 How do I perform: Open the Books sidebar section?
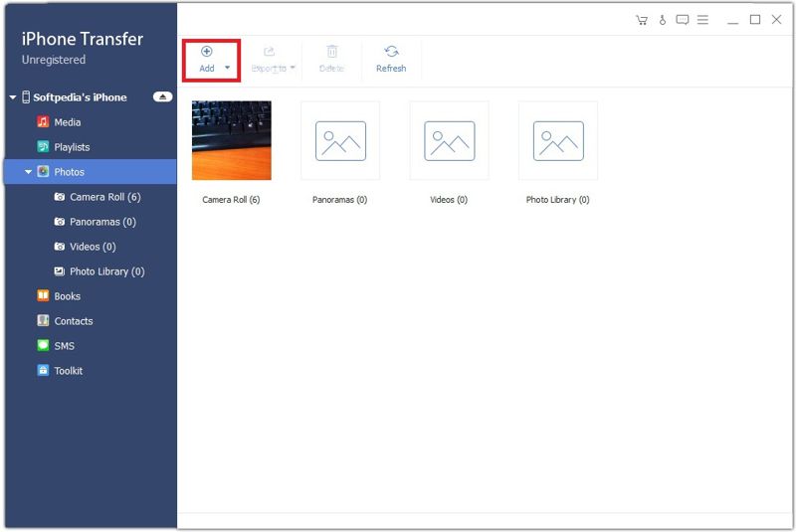[x=67, y=296]
